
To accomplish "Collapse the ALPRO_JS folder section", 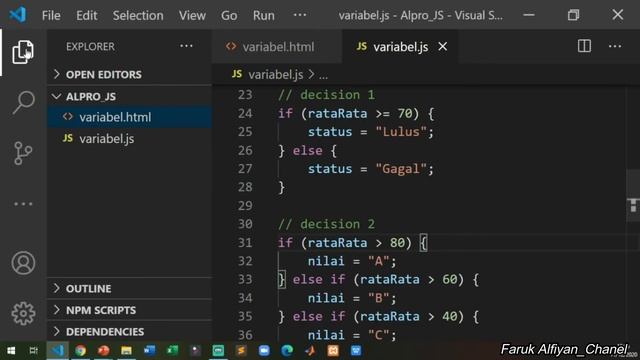I will [x=129, y=96].
